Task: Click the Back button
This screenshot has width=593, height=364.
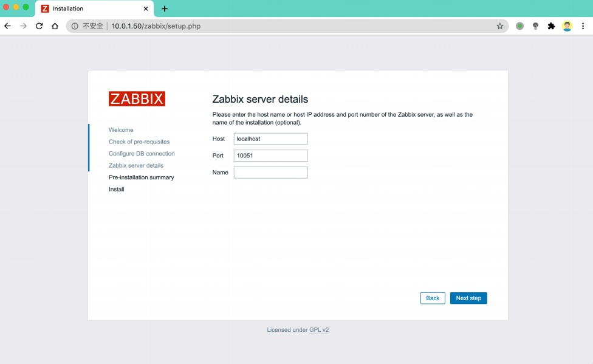Action: tap(433, 298)
